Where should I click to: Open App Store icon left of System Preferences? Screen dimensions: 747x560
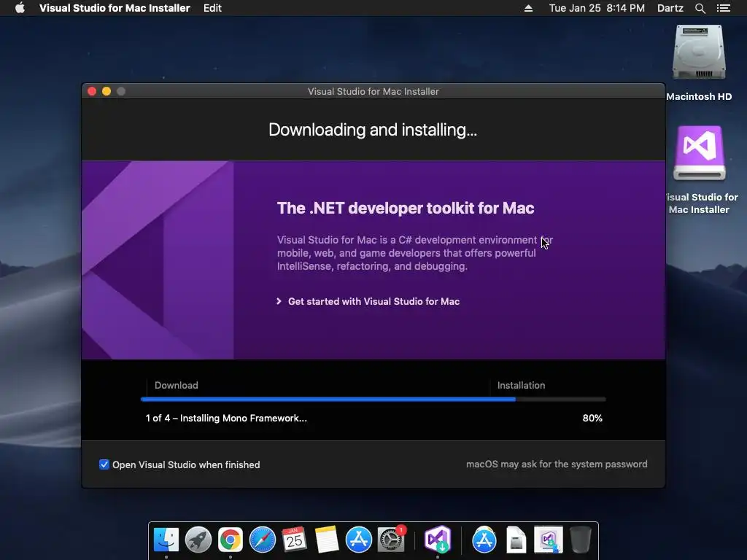click(358, 540)
